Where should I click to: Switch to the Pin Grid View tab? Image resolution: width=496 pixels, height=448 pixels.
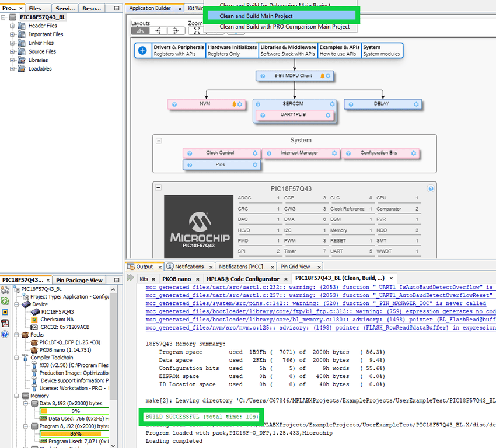(295, 267)
